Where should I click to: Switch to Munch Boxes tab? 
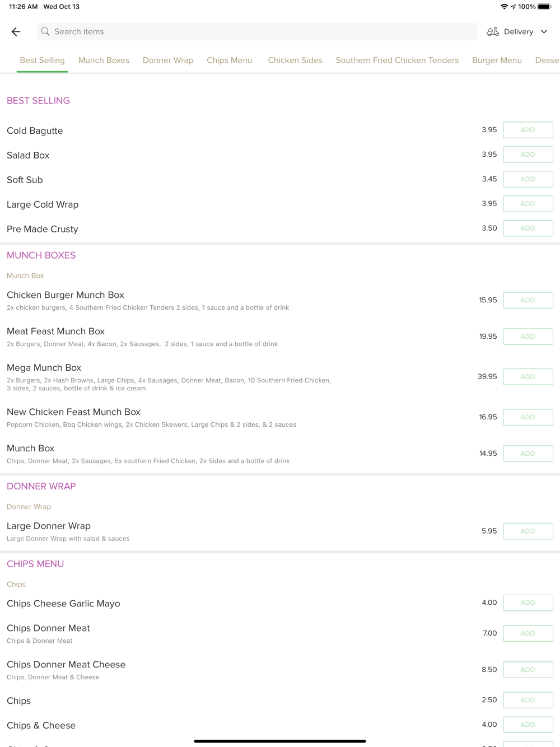click(104, 60)
